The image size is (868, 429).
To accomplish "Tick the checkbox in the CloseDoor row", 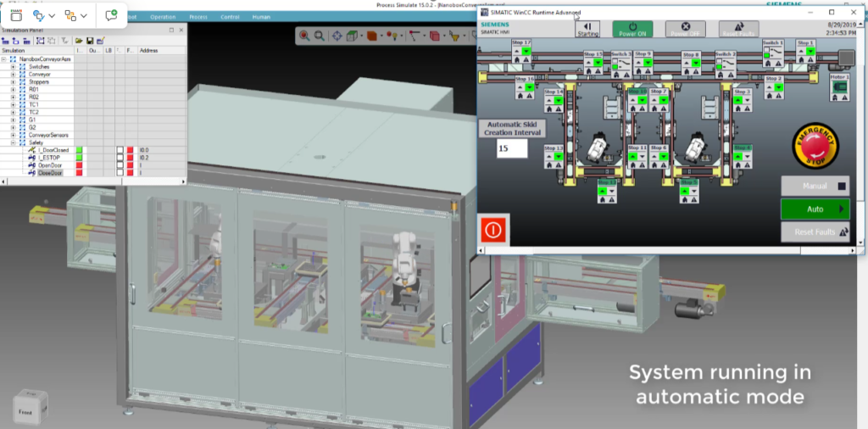I will click(x=120, y=173).
